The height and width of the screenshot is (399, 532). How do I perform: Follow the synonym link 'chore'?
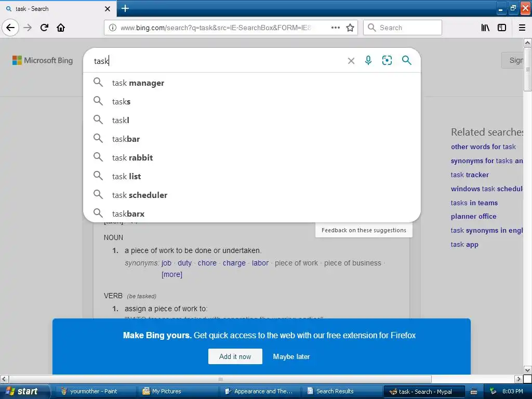(207, 263)
